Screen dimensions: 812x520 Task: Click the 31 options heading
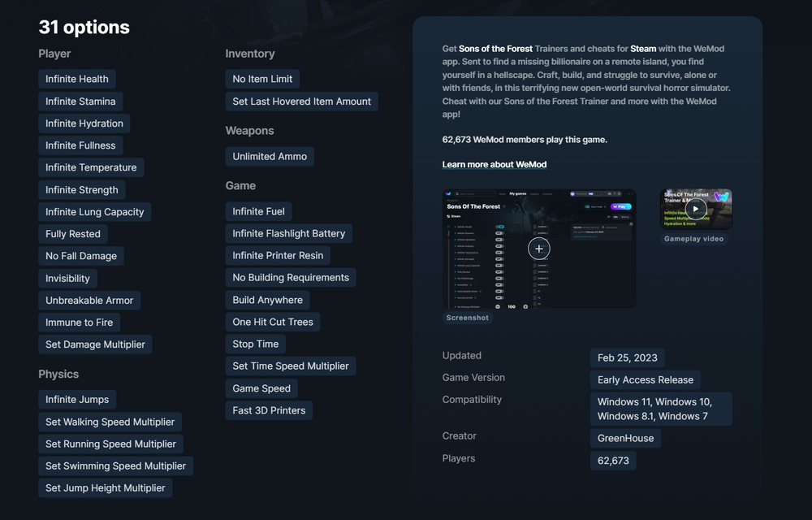pos(84,27)
